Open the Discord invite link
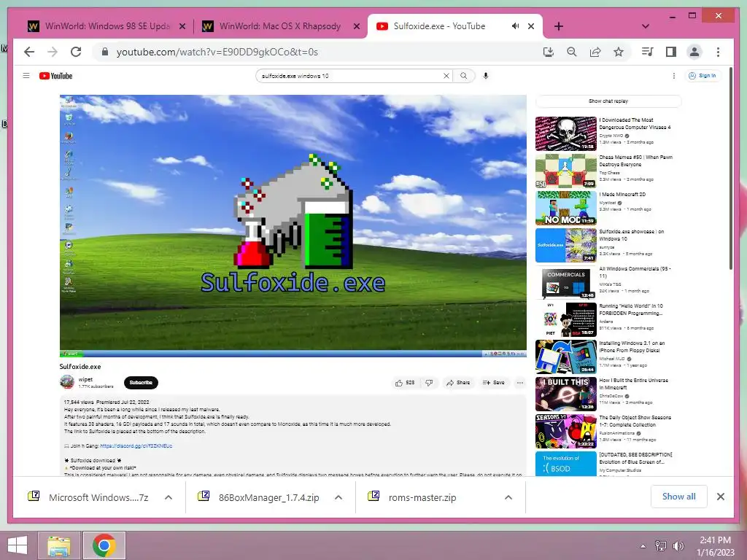The height and width of the screenshot is (560, 747). pyautogui.click(x=136, y=446)
